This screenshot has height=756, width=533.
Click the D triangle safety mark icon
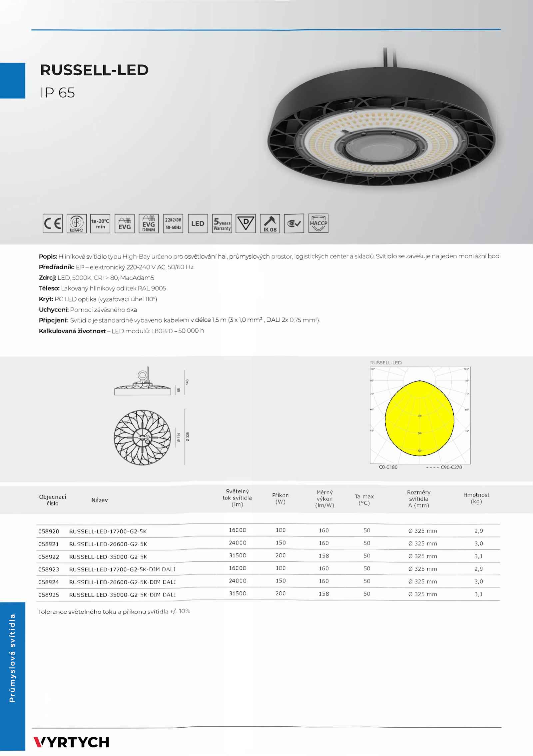pyautogui.click(x=246, y=223)
